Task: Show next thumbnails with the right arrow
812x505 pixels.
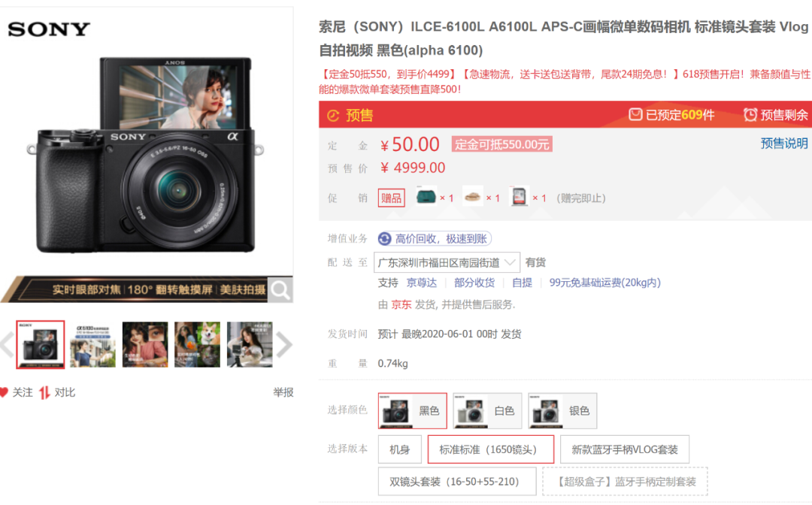Action: point(284,345)
